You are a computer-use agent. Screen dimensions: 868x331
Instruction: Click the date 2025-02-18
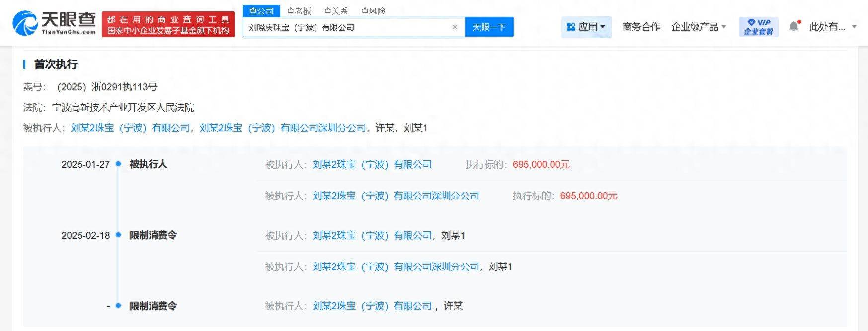(85, 235)
